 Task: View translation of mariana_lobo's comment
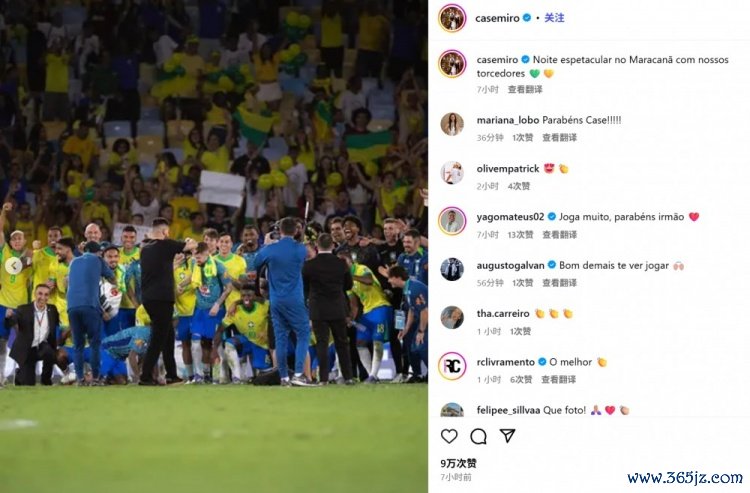point(559,138)
